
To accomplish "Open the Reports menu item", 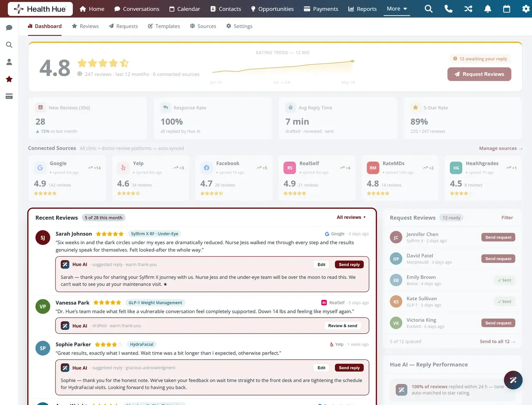I will click(362, 9).
